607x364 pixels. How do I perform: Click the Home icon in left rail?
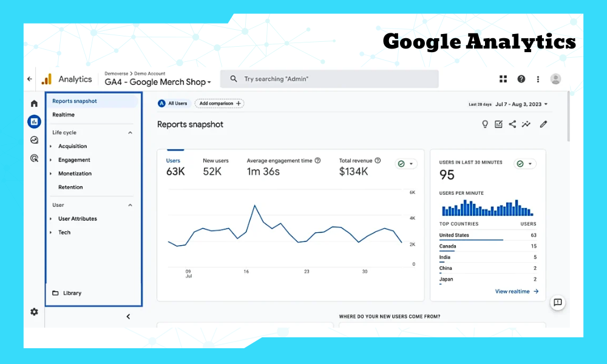[x=34, y=104]
